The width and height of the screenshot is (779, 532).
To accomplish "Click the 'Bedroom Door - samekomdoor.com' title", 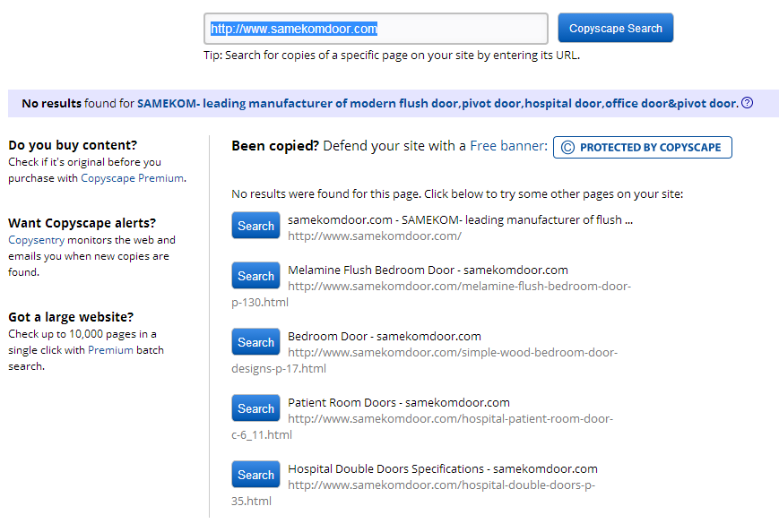I will click(x=384, y=337).
